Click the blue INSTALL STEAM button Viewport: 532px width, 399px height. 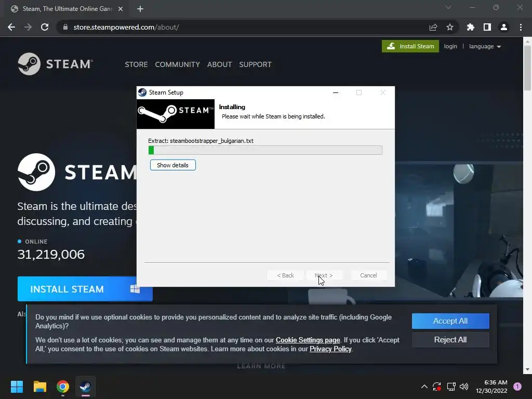click(x=85, y=289)
